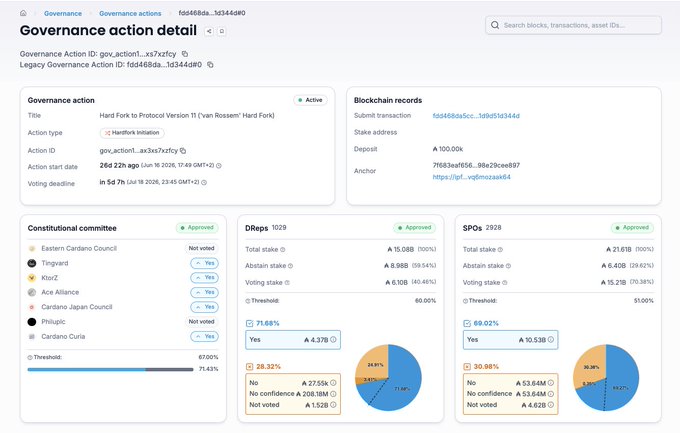Click the Ace Alliance member avatar
The height and width of the screenshot is (433, 680).
32,292
